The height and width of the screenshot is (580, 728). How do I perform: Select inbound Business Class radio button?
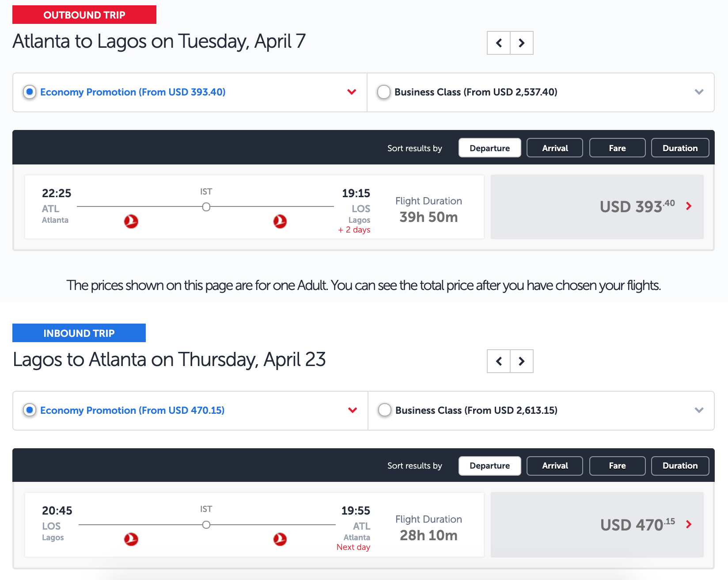coord(385,410)
